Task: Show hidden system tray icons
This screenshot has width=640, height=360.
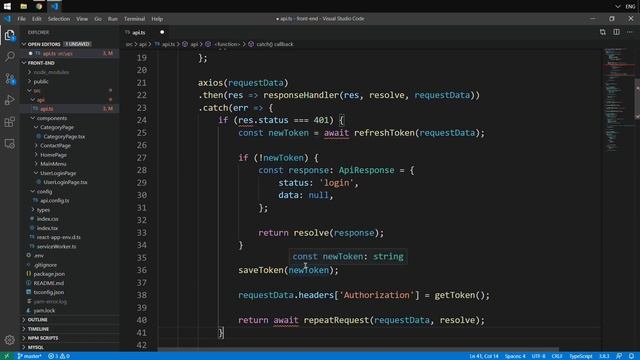Action: [x=618, y=6]
